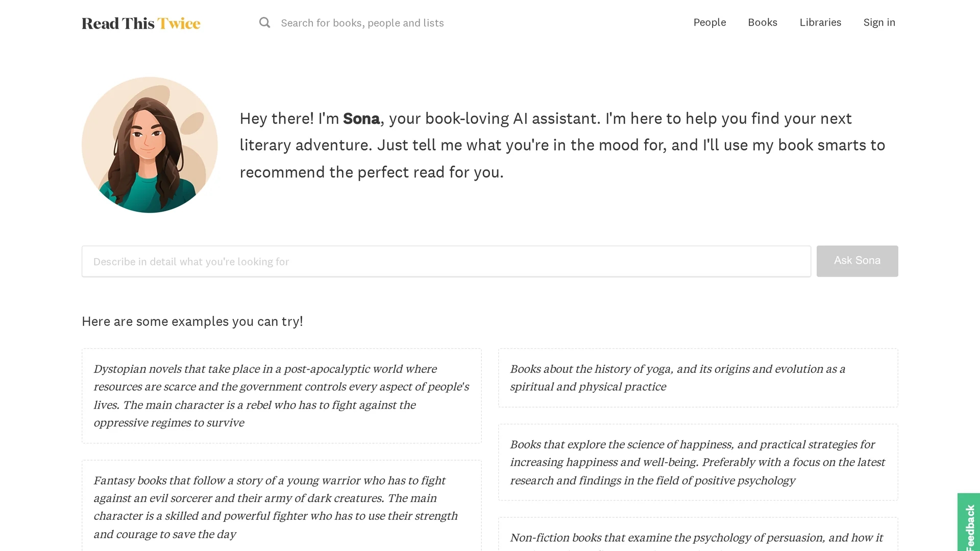Select the science of happiness example

(x=698, y=462)
